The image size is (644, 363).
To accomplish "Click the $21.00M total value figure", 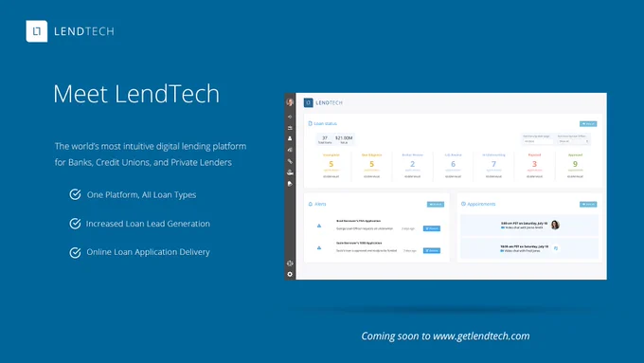I will tap(344, 139).
